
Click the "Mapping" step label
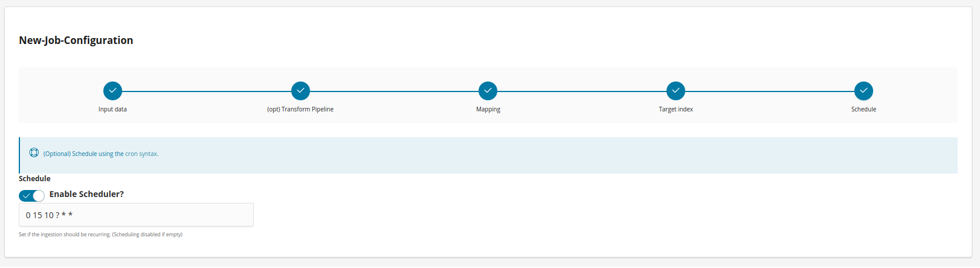click(488, 110)
